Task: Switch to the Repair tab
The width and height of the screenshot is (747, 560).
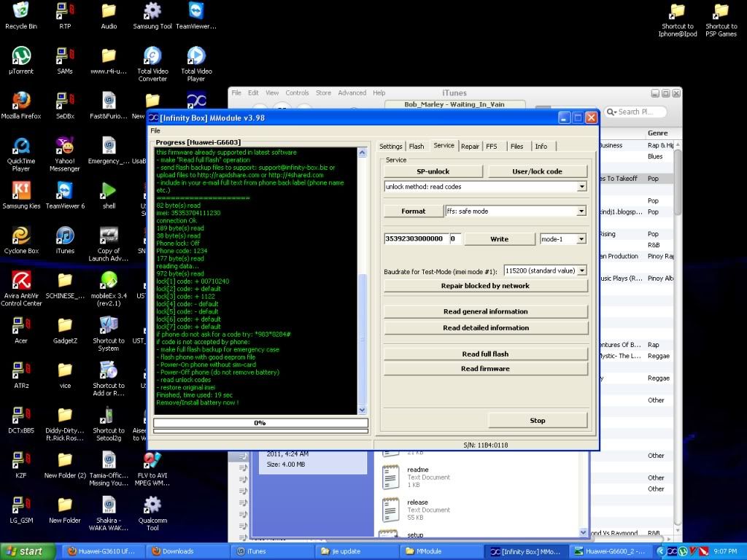Action: point(471,147)
